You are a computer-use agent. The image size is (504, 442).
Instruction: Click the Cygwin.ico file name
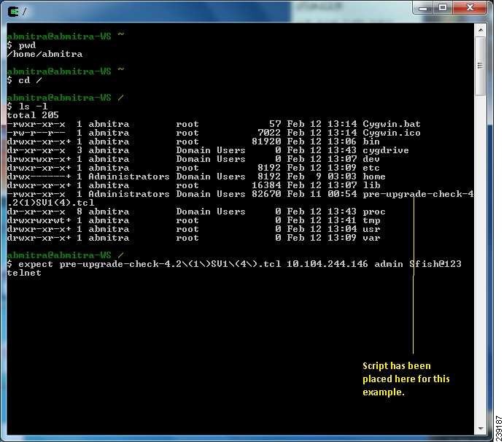coord(392,133)
